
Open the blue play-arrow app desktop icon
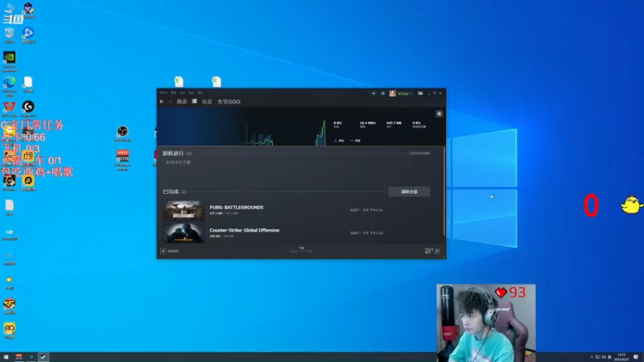[x=28, y=35]
